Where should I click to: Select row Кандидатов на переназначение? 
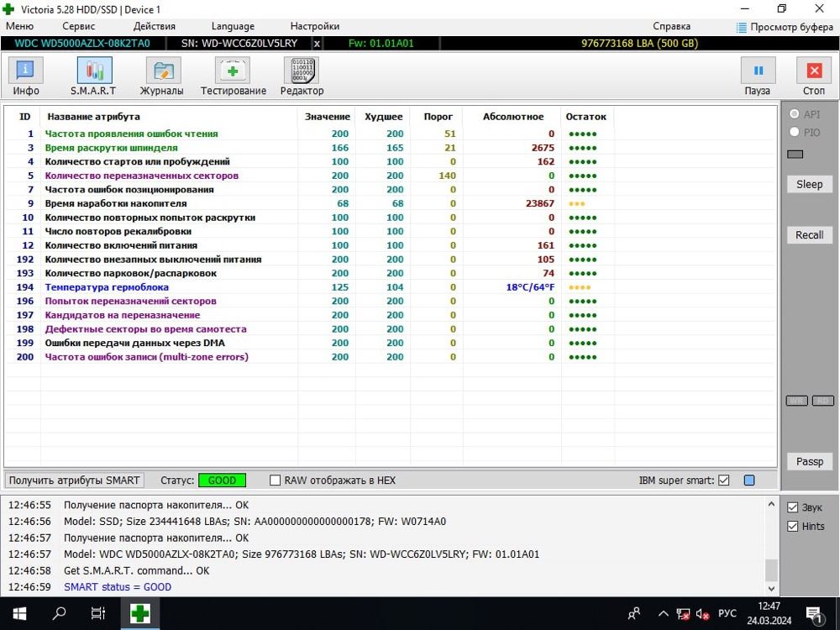click(391, 315)
